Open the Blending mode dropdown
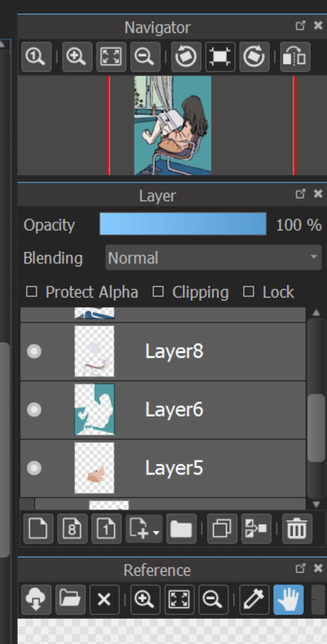Viewport: 327px width, 644px height. (x=213, y=258)
